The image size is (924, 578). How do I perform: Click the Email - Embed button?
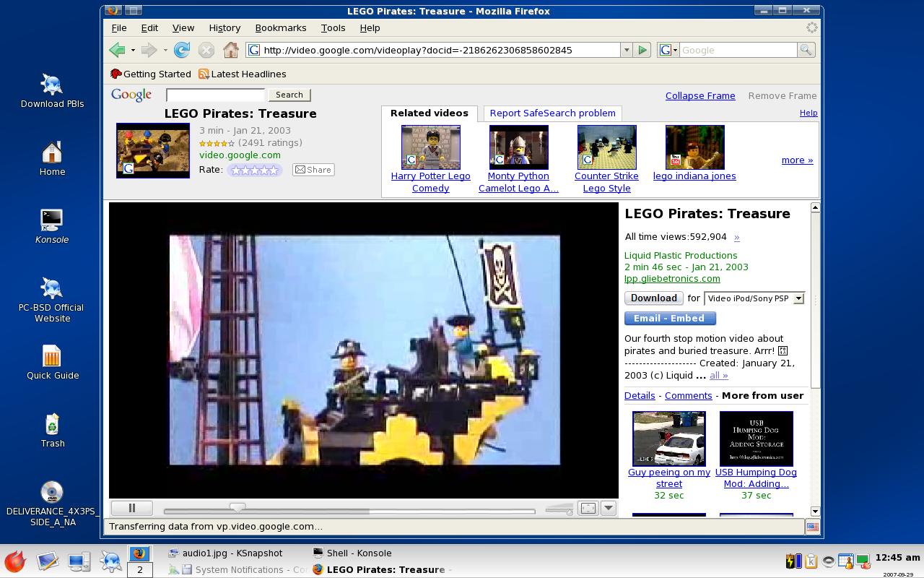pos(669,318)
